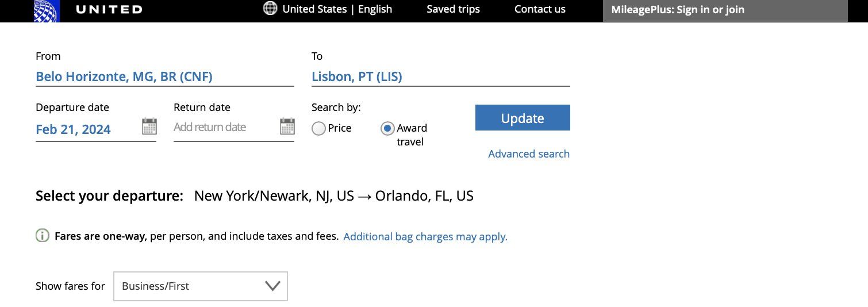Select the Award travel radio button
868x307 pixels.
click(387, 129)
